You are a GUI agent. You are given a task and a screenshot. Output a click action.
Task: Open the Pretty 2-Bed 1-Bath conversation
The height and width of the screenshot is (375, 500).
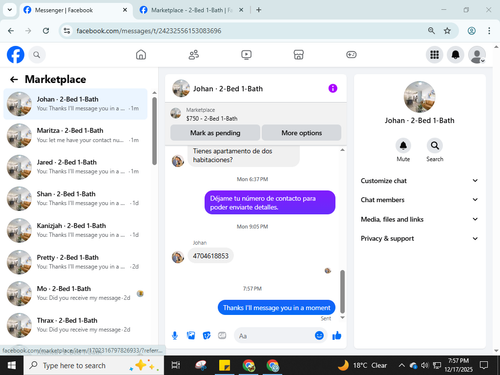pos(75,262)
